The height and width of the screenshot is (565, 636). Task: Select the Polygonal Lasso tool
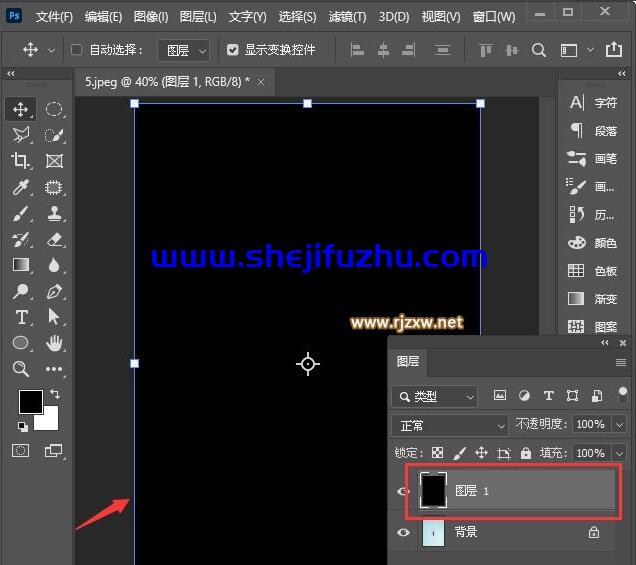click(20, 135)
